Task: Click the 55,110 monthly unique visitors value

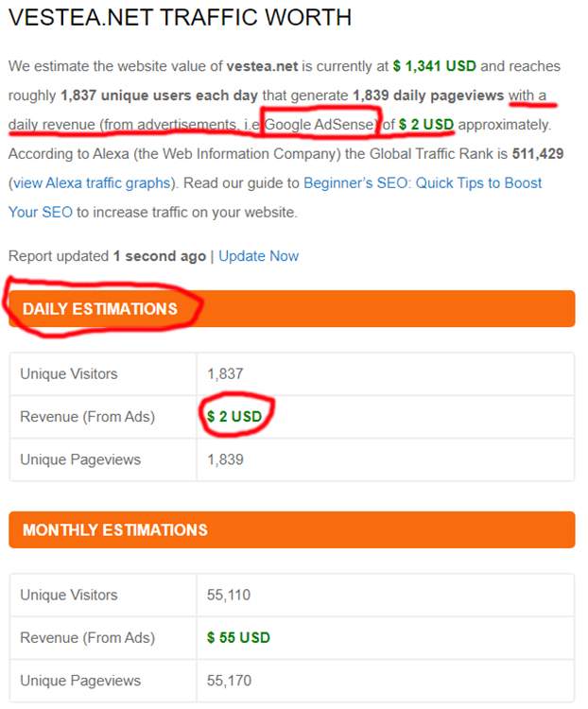Action: (229, 595)
